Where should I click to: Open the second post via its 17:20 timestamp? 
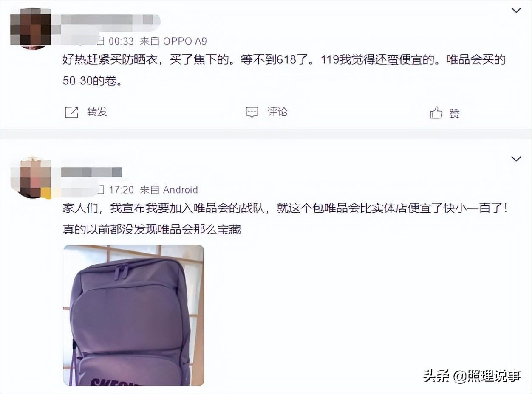pyautogui.click(x=121, y=189)
